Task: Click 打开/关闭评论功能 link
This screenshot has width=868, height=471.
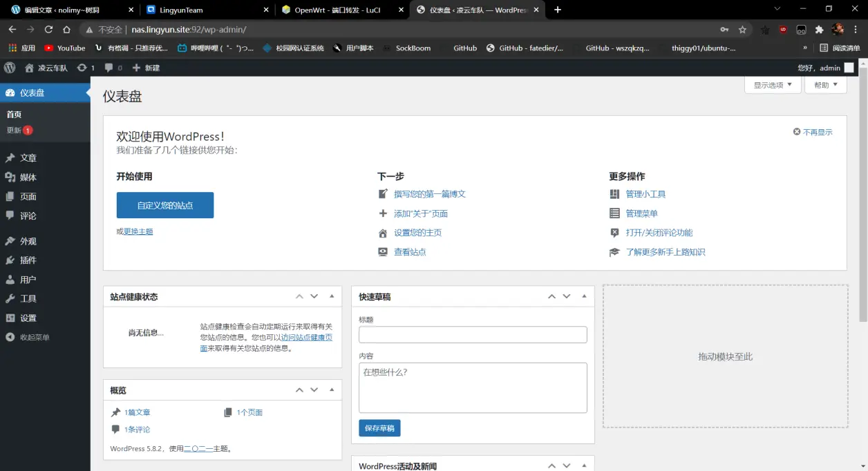Action: coord(659,233)
